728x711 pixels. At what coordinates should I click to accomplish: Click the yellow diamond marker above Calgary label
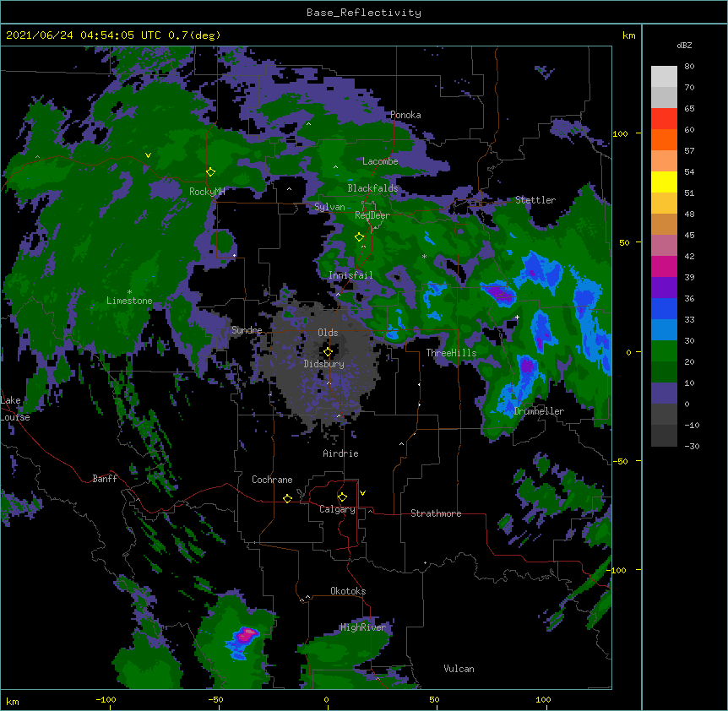click(342, 497)
